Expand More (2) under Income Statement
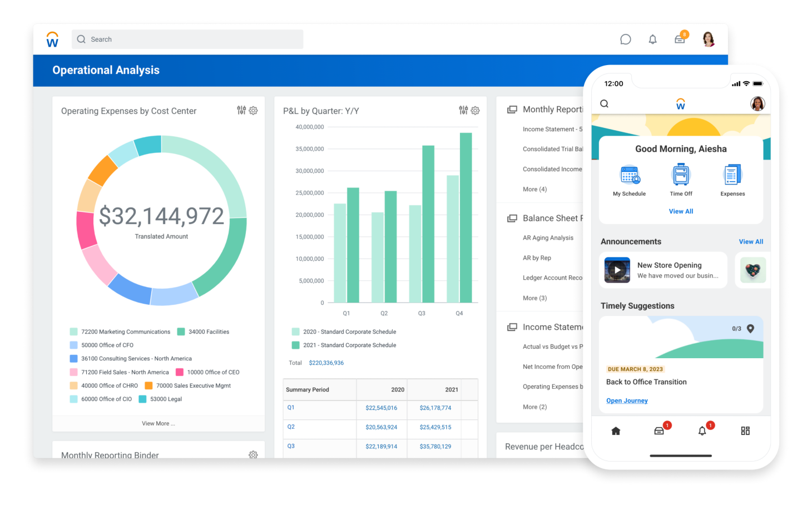Image resolution: width=812 pixels, height=505 pixels. point(534,407)
